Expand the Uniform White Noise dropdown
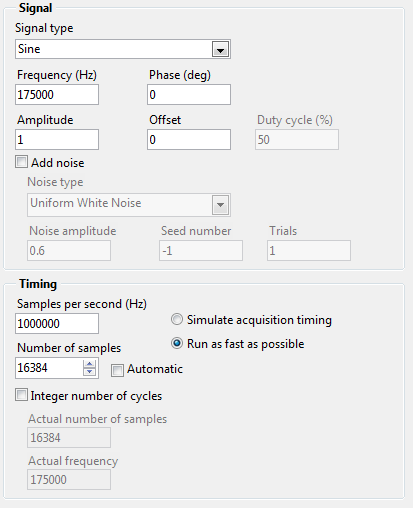 220,205
